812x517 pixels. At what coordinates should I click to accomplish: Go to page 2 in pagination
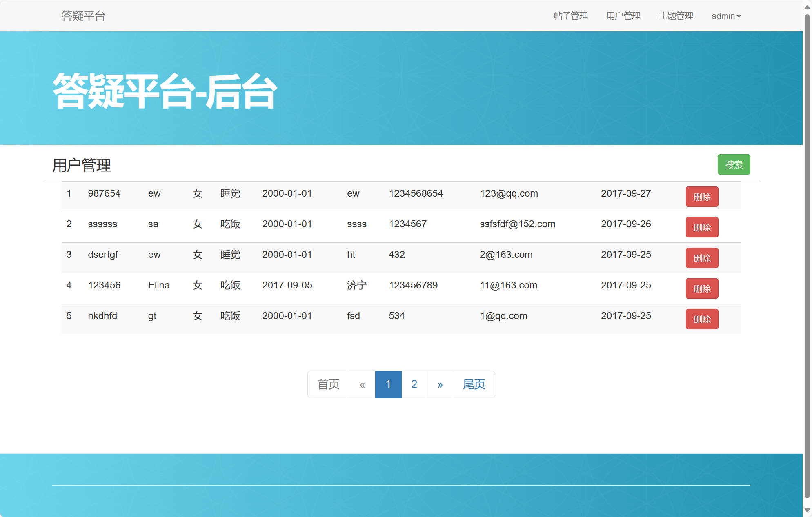(414, 384)
